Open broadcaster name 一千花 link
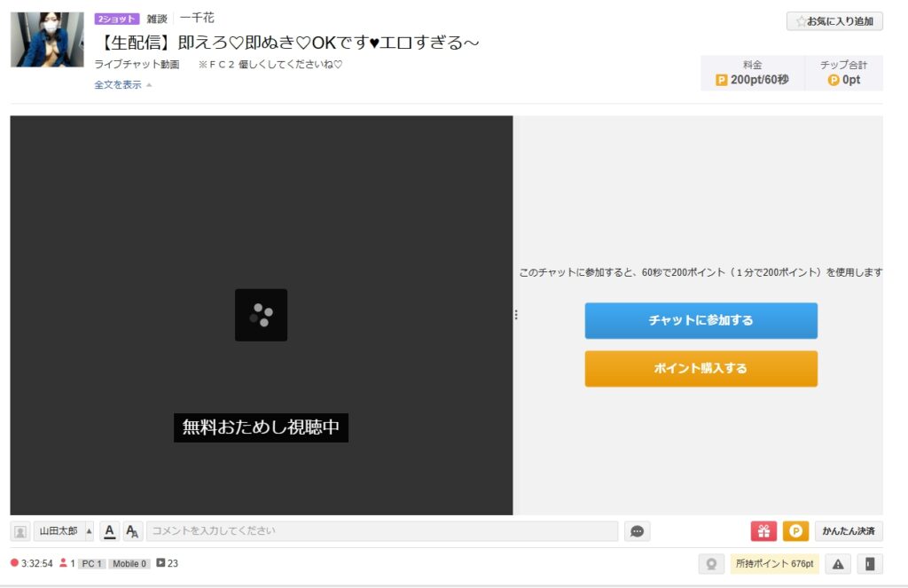Screen dimensions: 908x588 point(197,18)
